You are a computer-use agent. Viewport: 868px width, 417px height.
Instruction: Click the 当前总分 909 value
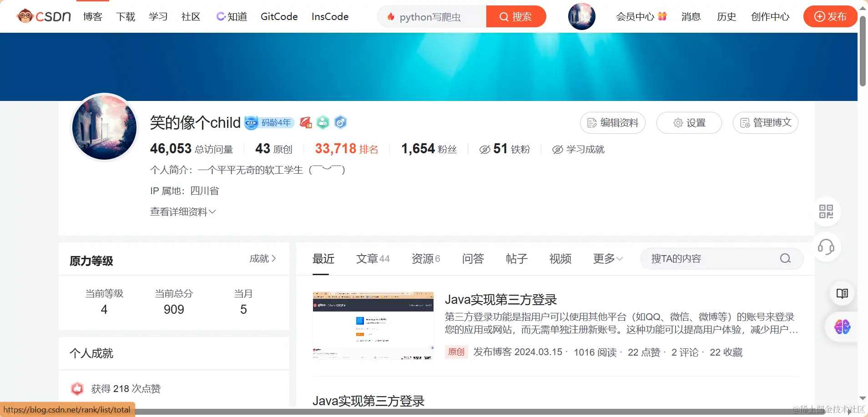(174, 309)
